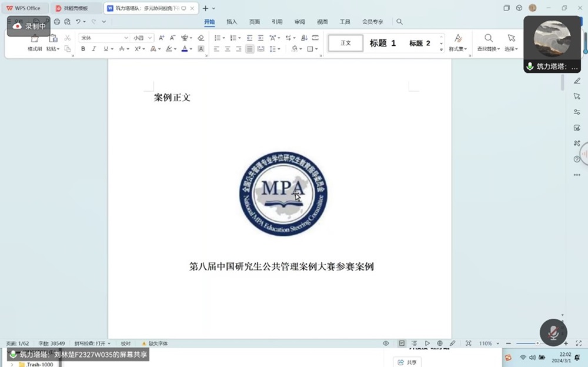Click the clear formatting eraser icon

click(201, 38)
